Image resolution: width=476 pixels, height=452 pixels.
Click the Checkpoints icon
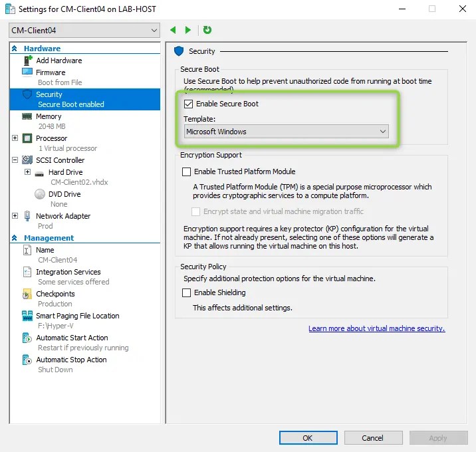coord(27,294)
